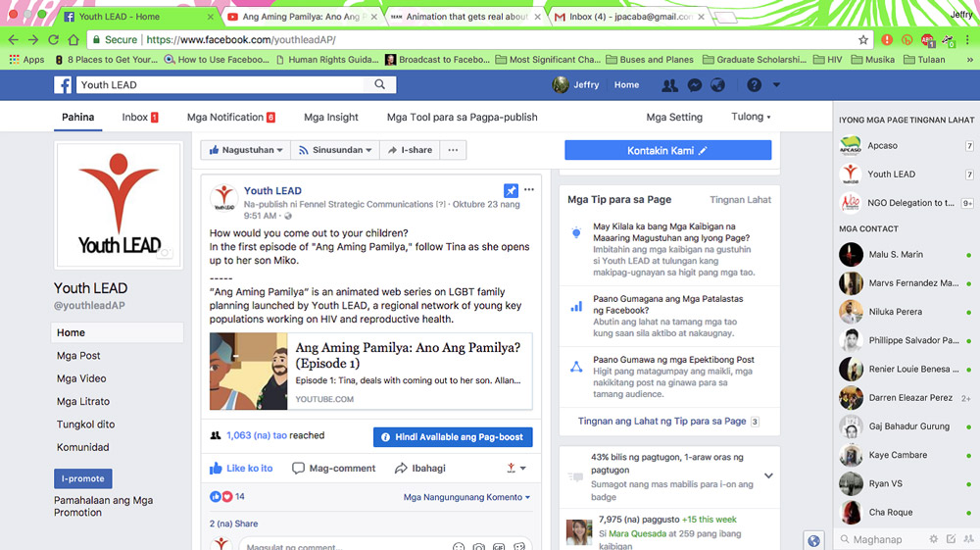
Task: Expand the Nagustuhan dropdown
Action: pyautogui.click(x=246, y=150)
